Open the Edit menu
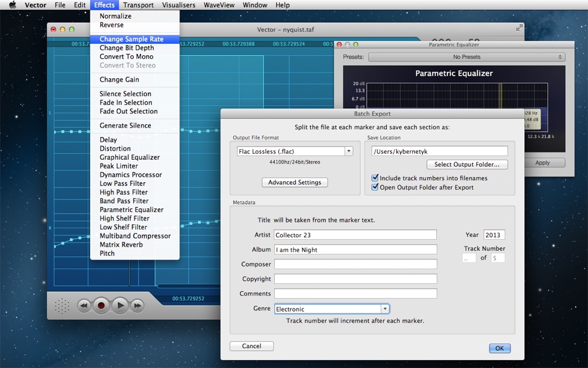 click(x=79, y=5)
